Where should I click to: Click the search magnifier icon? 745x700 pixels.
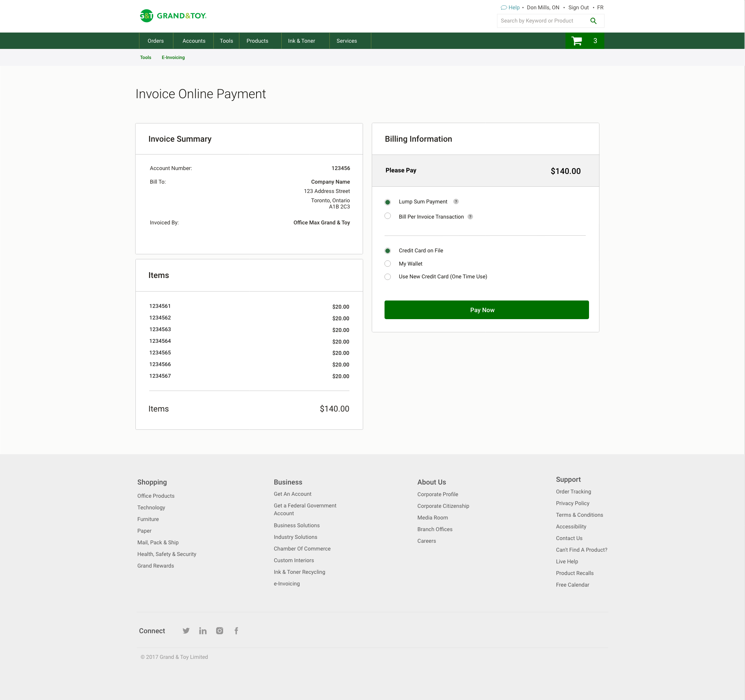pyautogui.click(x=593, y=21)
